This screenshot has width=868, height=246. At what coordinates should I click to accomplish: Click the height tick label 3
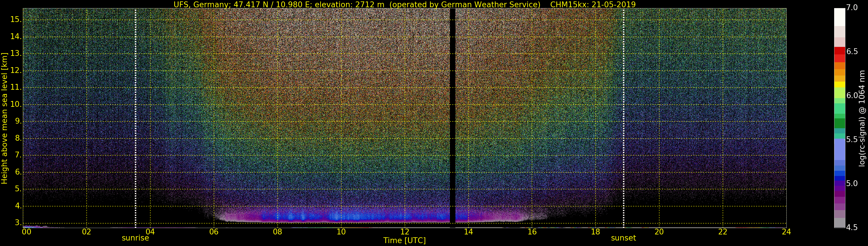pos(18,223)
